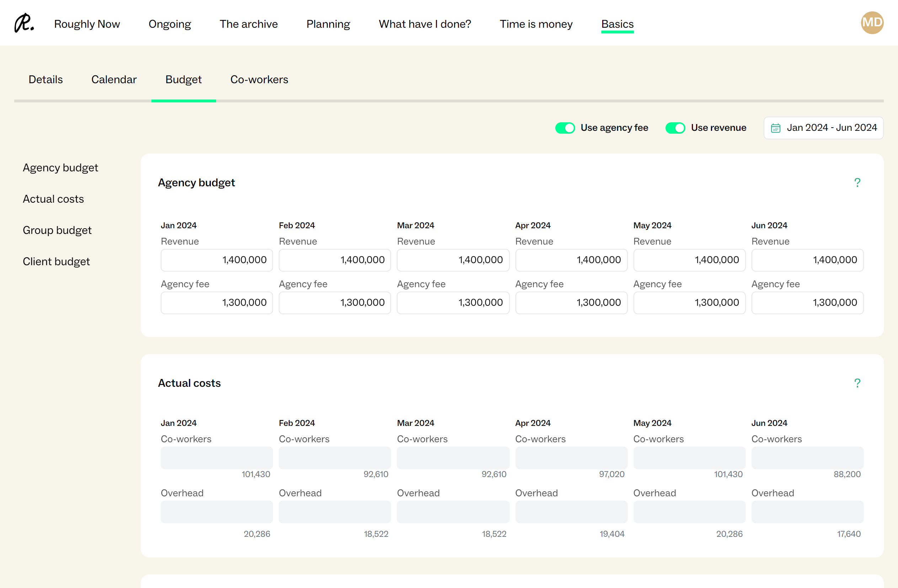
Task: Jump to Actual costs in sidebar
Action: click(53, 199)
